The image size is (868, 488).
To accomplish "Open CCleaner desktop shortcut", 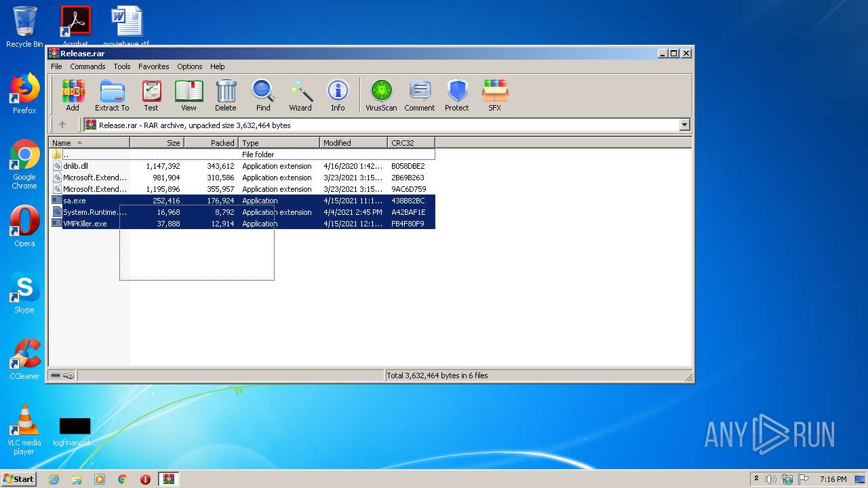I will (24, 359).
